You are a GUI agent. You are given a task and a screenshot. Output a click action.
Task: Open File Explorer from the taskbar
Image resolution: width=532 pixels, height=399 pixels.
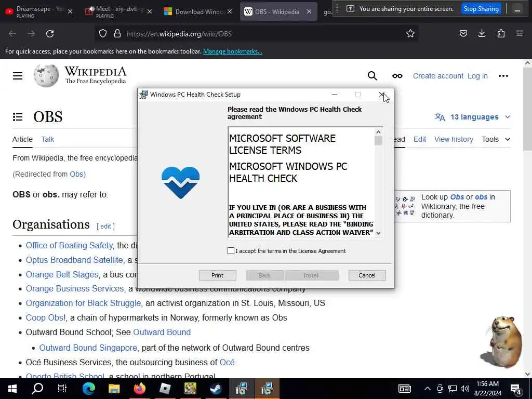[x=114, y=389]
